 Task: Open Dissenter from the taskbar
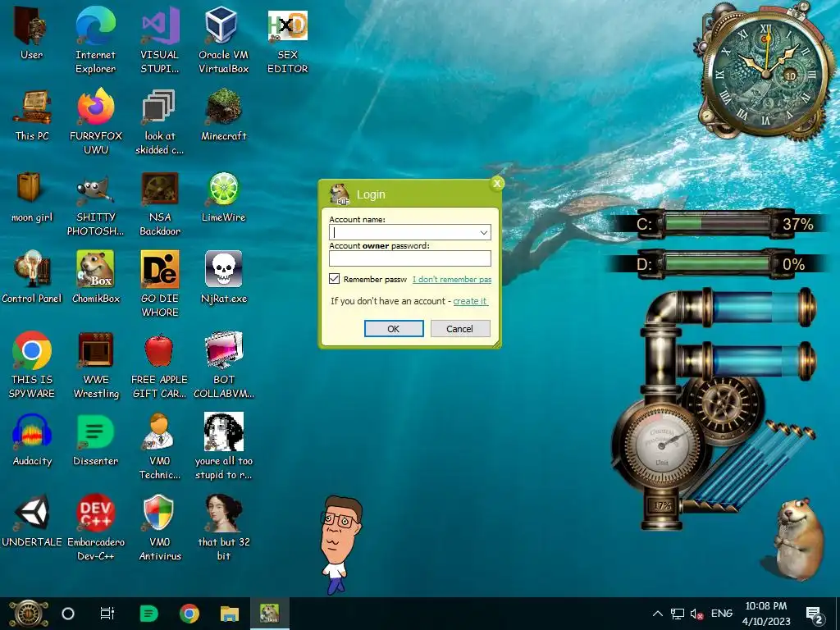[148, 614]
